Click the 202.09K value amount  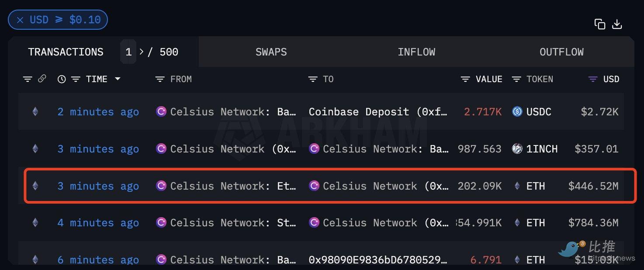[x=479, y=186]
